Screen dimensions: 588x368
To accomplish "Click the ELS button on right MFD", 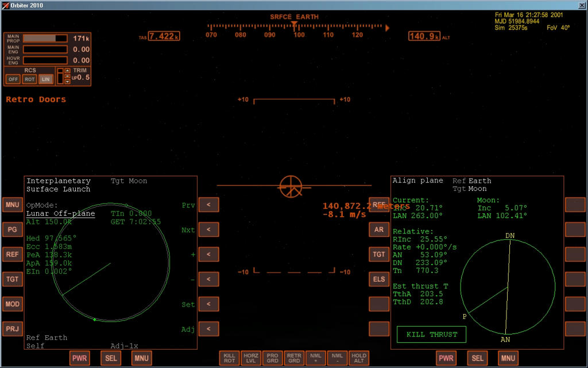I will 379,279.
